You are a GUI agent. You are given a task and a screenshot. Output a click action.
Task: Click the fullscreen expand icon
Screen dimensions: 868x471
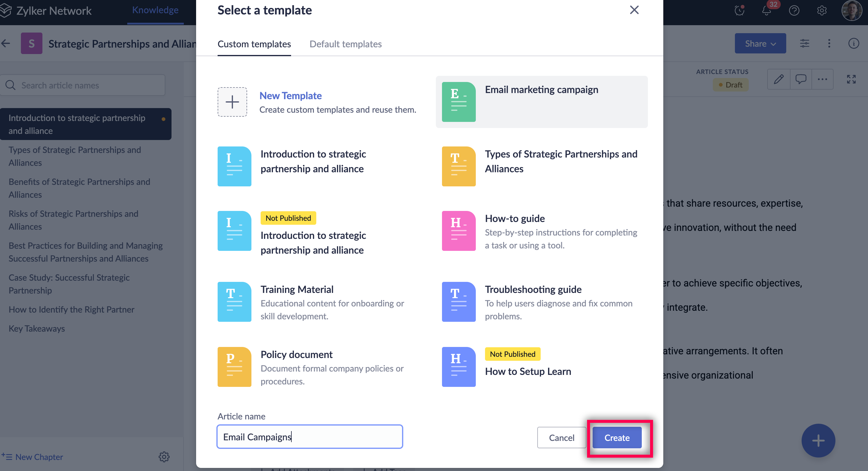pos(851,80)
